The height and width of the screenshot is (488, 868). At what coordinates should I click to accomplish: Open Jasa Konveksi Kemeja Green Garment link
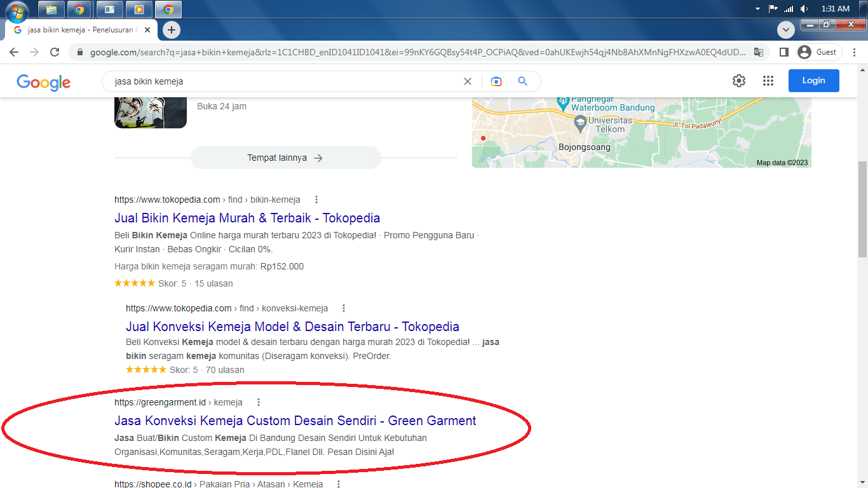(x=295, y=421)
